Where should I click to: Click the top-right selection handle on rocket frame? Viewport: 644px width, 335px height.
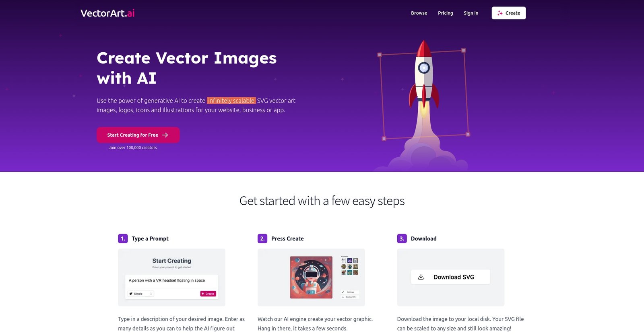(464, 50)
